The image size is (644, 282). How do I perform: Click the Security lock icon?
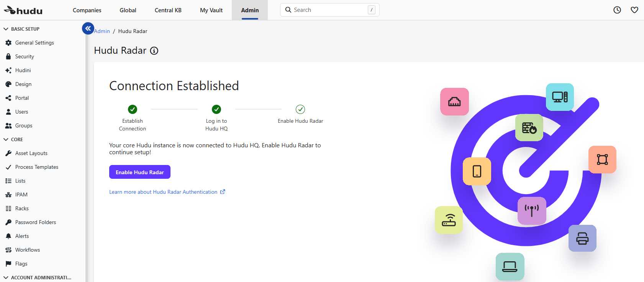pos(8,56)
